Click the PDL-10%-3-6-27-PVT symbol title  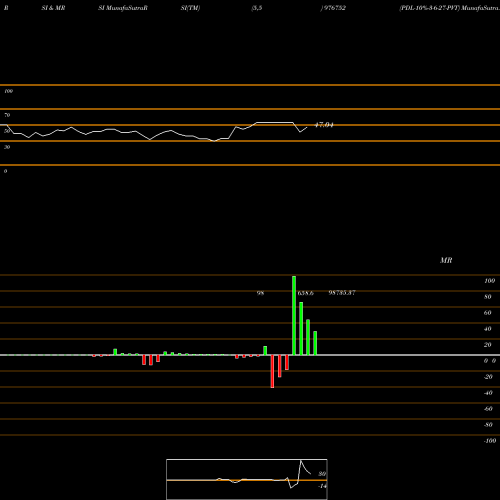tap(429, 8)
